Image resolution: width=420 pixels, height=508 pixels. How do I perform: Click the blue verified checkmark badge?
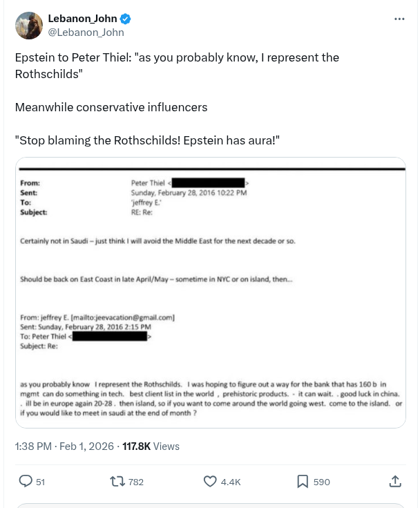pyautogui.click(x=126, y=19)
